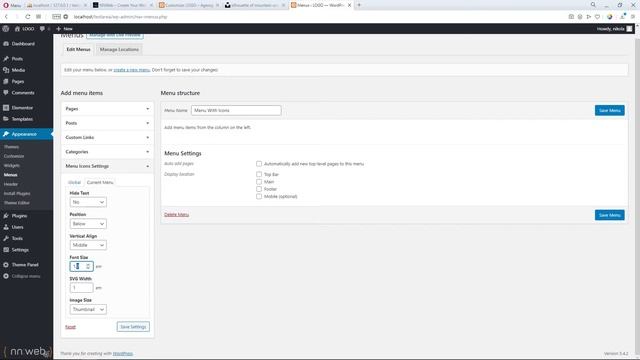Image resolution: width=640 pixels, height=360 pixels.
Task: Click the Menu Name text field
Action: [236, 111]
